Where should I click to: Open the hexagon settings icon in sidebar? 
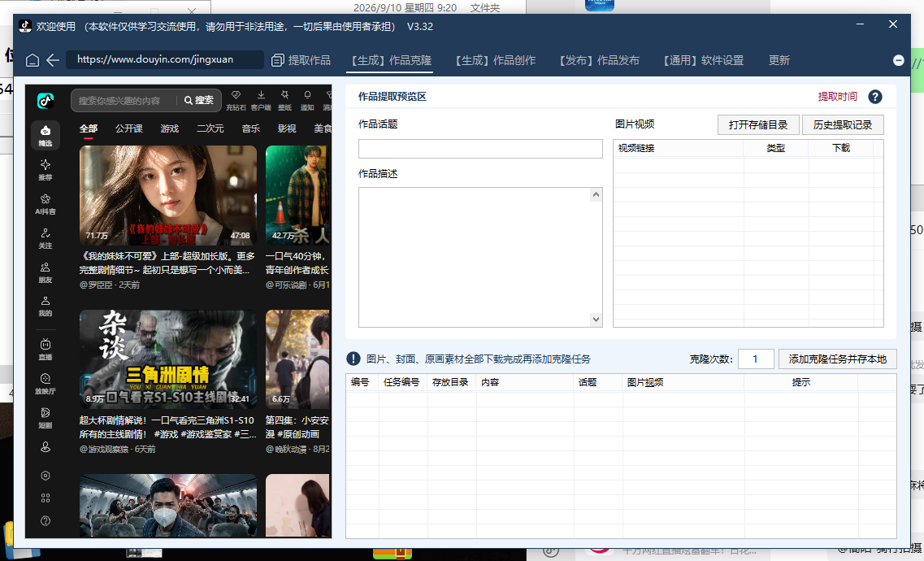tap(46, 476)
